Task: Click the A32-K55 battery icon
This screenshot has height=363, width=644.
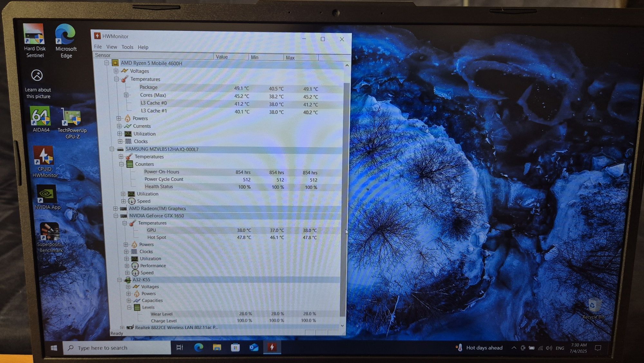Action: point(128,280)
